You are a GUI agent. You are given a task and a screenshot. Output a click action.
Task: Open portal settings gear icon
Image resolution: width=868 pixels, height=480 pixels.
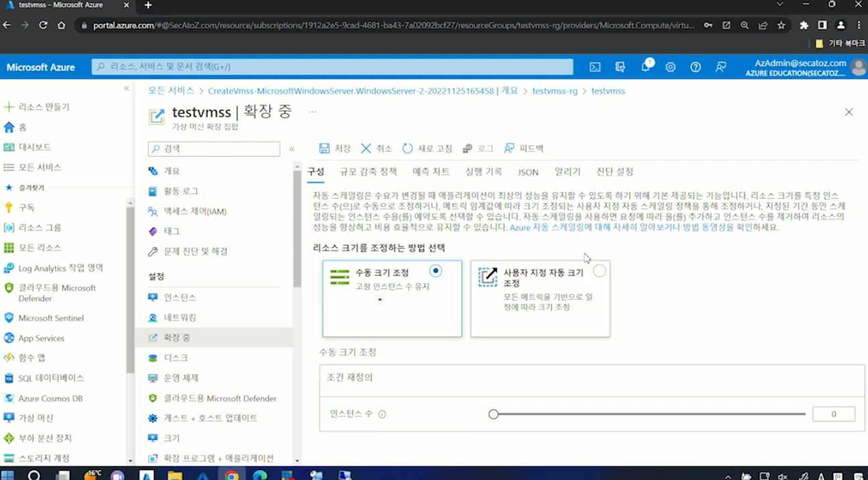670,67
